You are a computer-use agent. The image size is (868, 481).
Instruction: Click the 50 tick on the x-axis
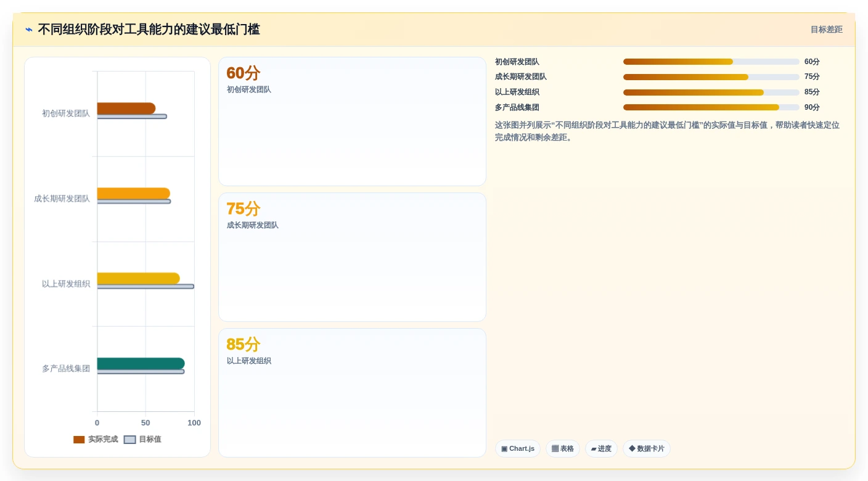pyautogui.click(x=145, y=423)
